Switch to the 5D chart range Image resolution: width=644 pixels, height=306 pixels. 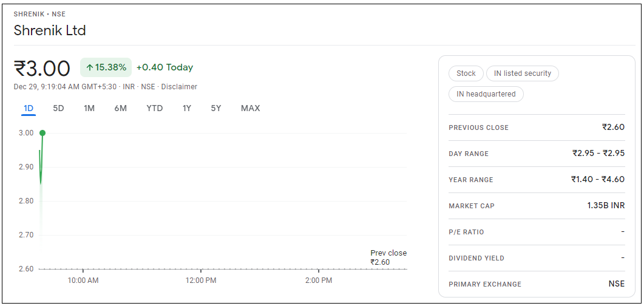(58, 109)
